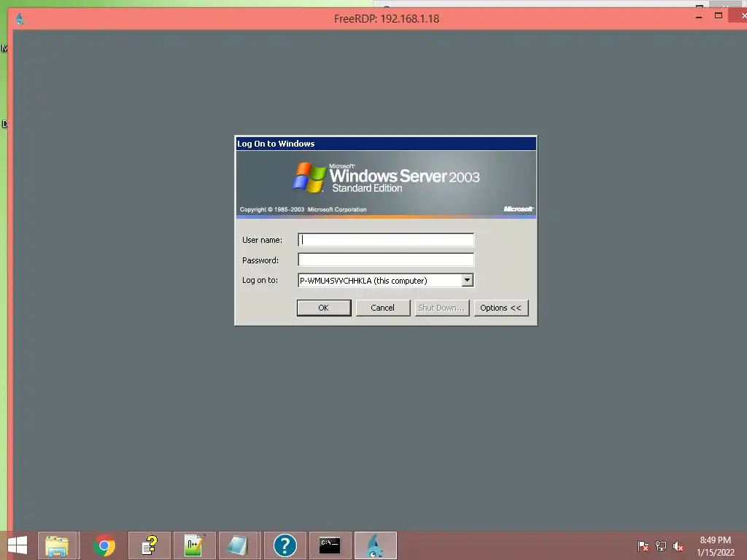Open the blue Help circle taskbar icon
The width and height of the screenshot is (747, 560).
coord(285,545)
